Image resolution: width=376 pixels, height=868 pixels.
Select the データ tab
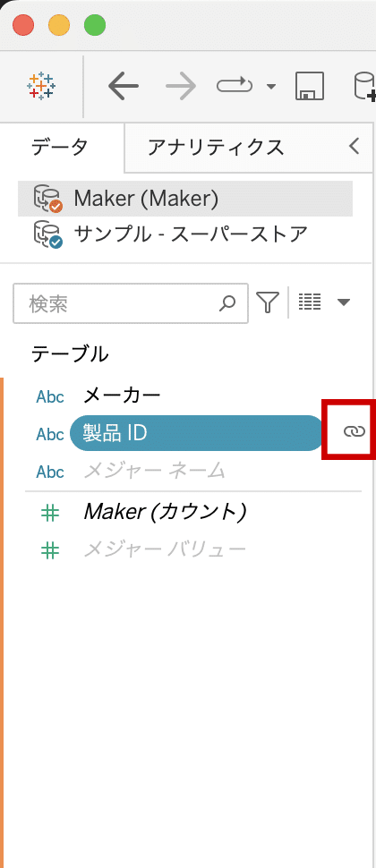59,148
